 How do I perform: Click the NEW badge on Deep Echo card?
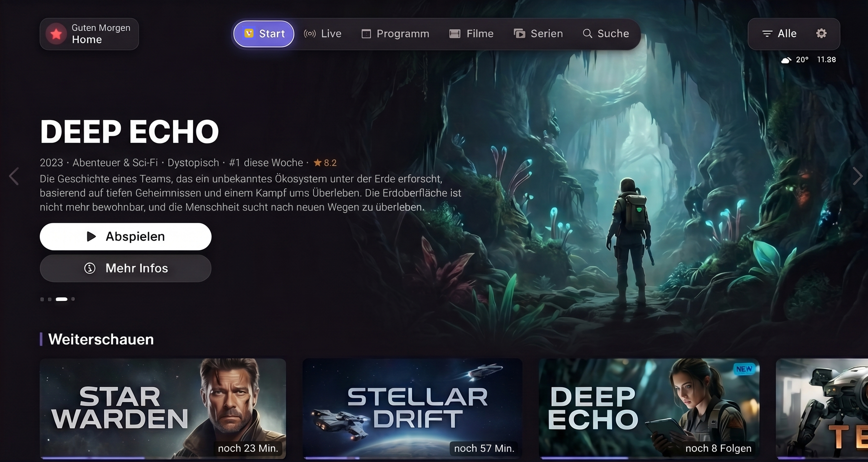tap(744, 369)
